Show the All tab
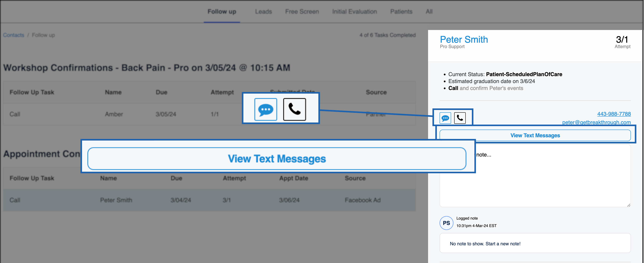Viewport: 644px width, 263px height. click(x=429, y=12)
